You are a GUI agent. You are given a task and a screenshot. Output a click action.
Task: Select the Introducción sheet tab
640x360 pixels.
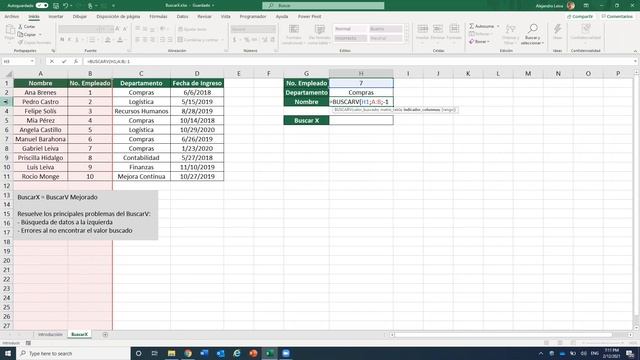click(50, 334)
